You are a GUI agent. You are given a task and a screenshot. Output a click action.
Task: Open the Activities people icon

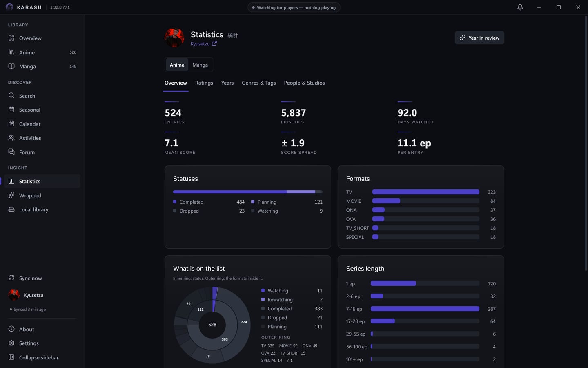click(x=11, y=138)
